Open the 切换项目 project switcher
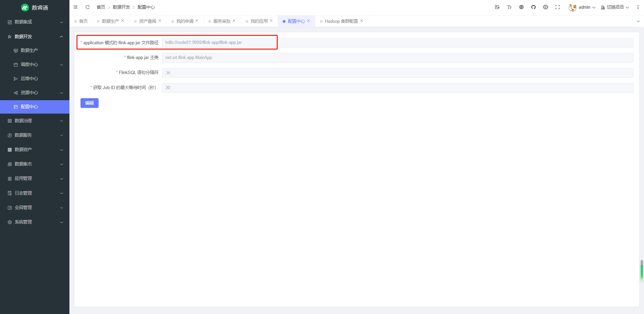Image resolution: width=644 pixels, height=314 pixels. [615, 7]
